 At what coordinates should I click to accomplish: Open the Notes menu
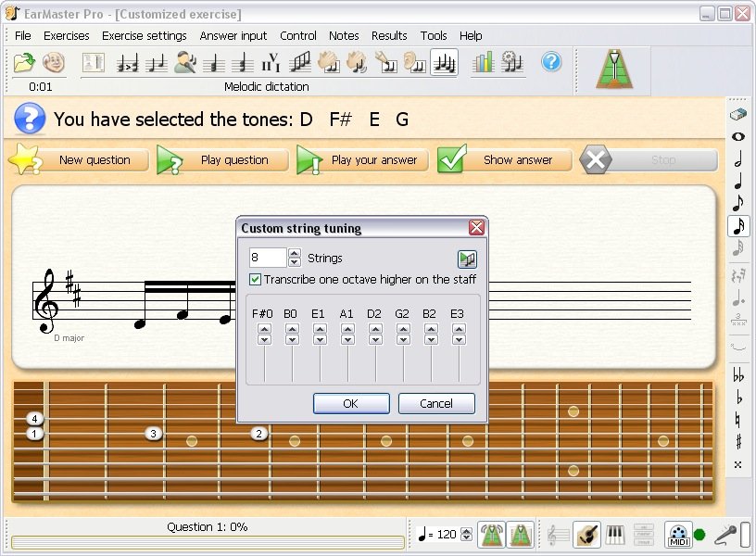pyautogui.click(x=344, y=36)
